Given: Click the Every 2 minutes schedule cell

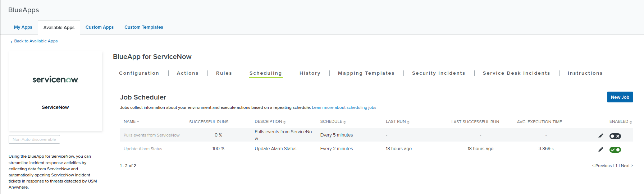Looking at the screenshot, I should point(337,149).
